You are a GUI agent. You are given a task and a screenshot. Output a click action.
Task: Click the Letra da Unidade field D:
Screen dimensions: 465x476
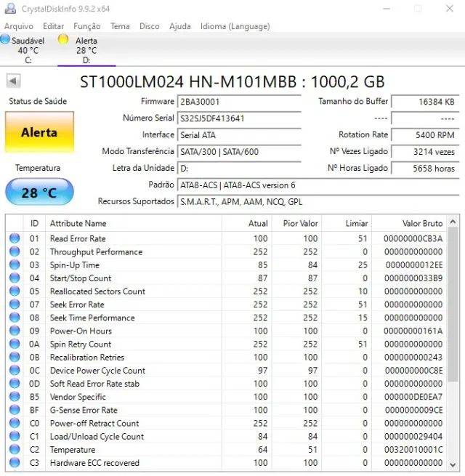tap(239, 168)
